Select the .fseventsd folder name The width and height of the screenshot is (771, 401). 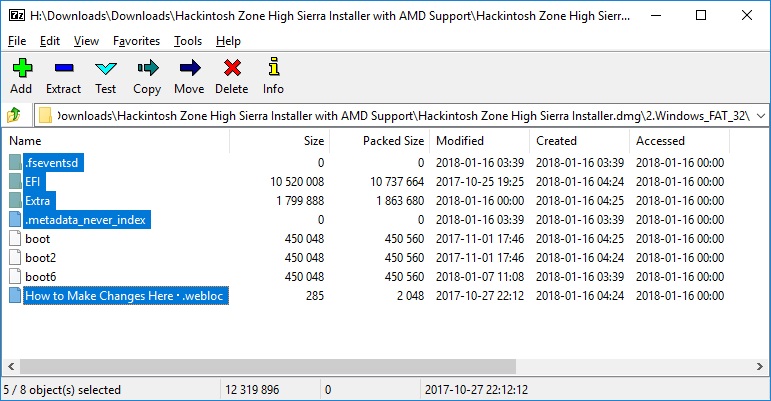click(x=52, y=163)
